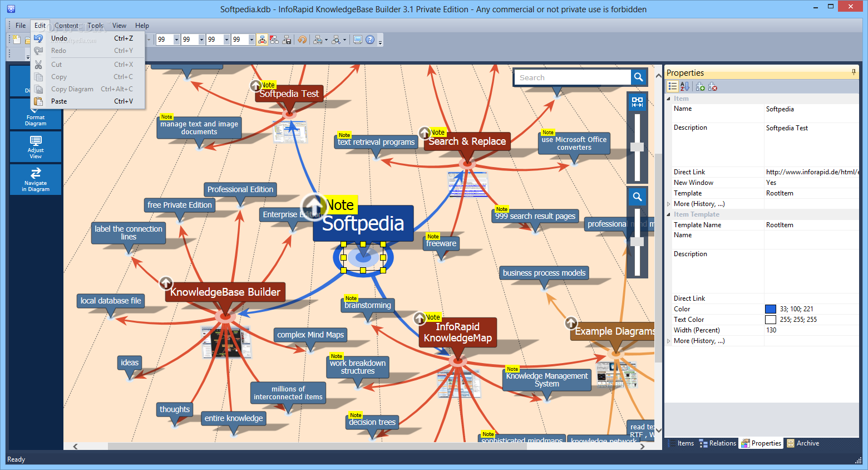
Task: Open the Content menu
Action: click(66, 26)
